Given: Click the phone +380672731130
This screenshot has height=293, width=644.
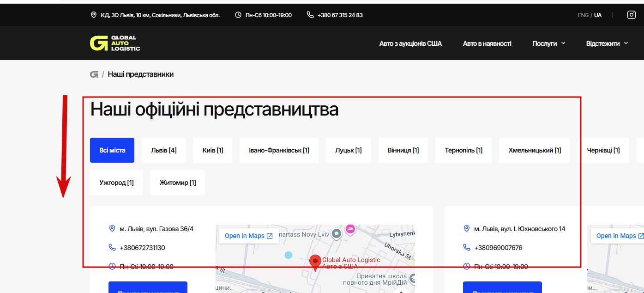Looking at the screenshot, I should (142, 248).
